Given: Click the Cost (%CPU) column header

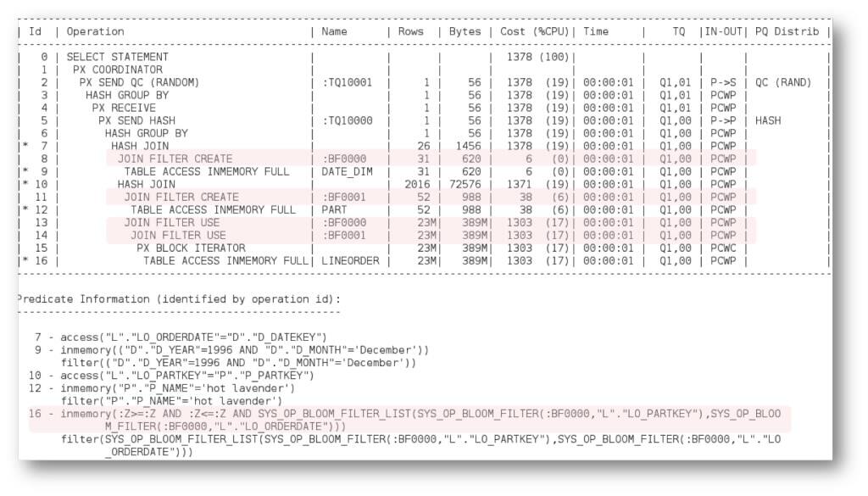Looking at the screenshot, I should click(536, 31).
